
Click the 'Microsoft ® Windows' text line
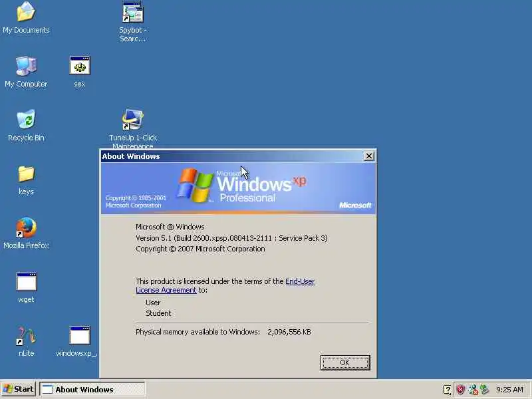point(170,227)
